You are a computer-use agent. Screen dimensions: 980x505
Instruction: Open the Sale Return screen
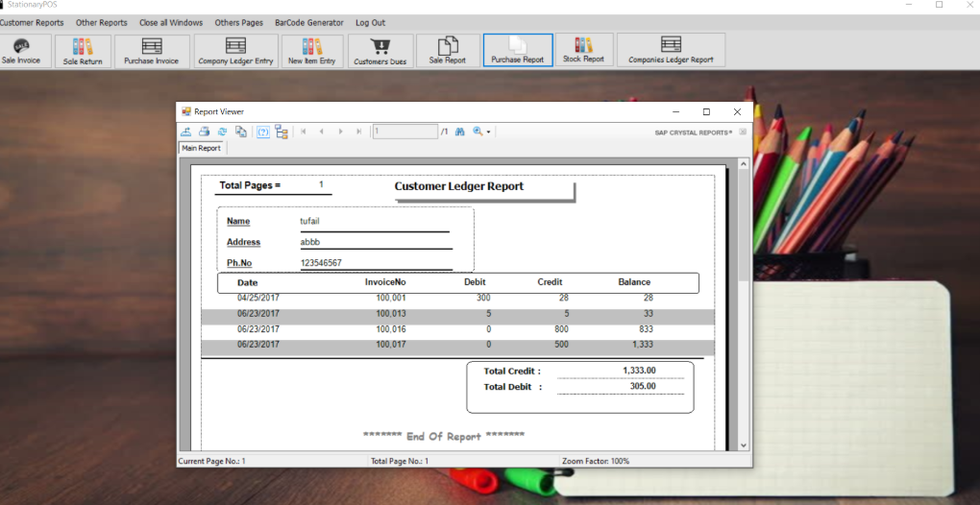[x=83, y=51]
